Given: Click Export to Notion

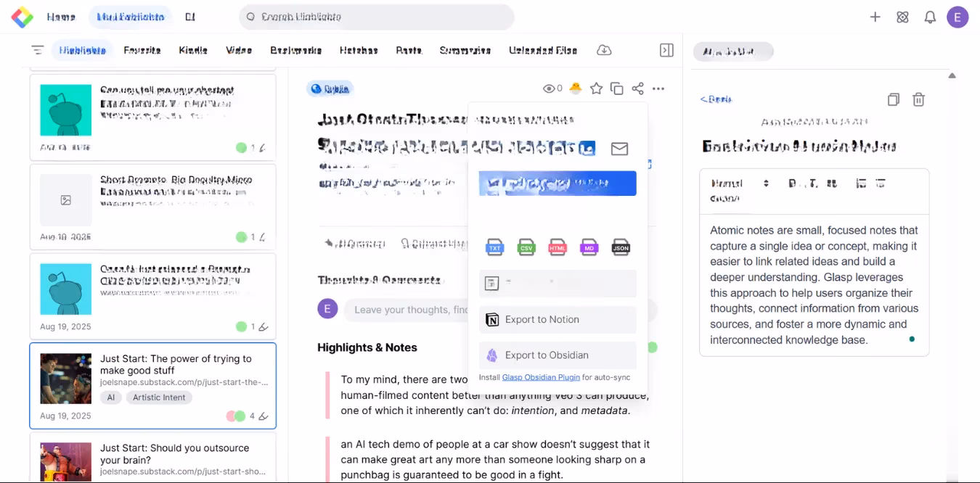Looking at the screenshot, I should (x=558, y=320).
